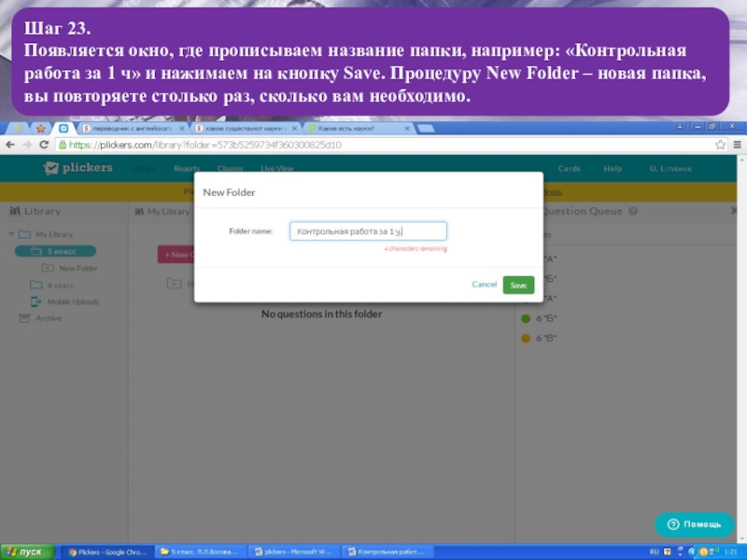Open the Windows Пуск start menu
This screenshot has width=747, height=560.
click(28, 552)
